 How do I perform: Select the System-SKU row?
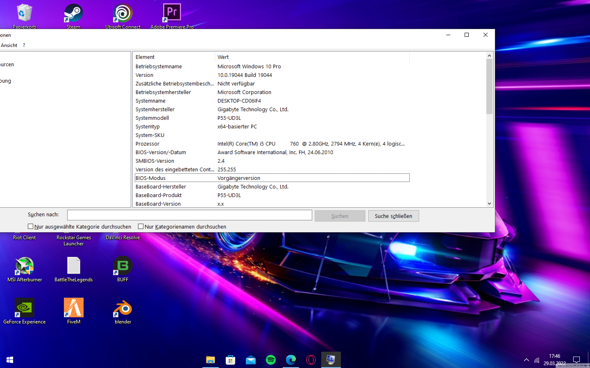click(x=272, y=135)
